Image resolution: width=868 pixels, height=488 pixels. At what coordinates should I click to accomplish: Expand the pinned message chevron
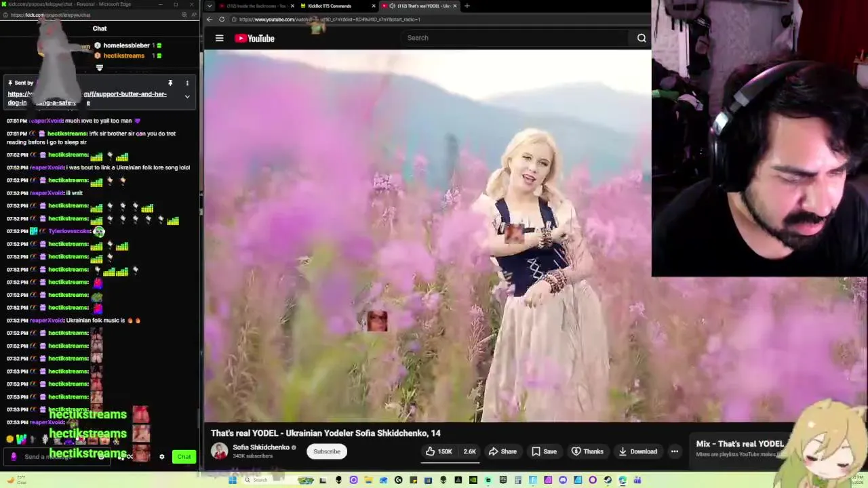tap(187, 97)
